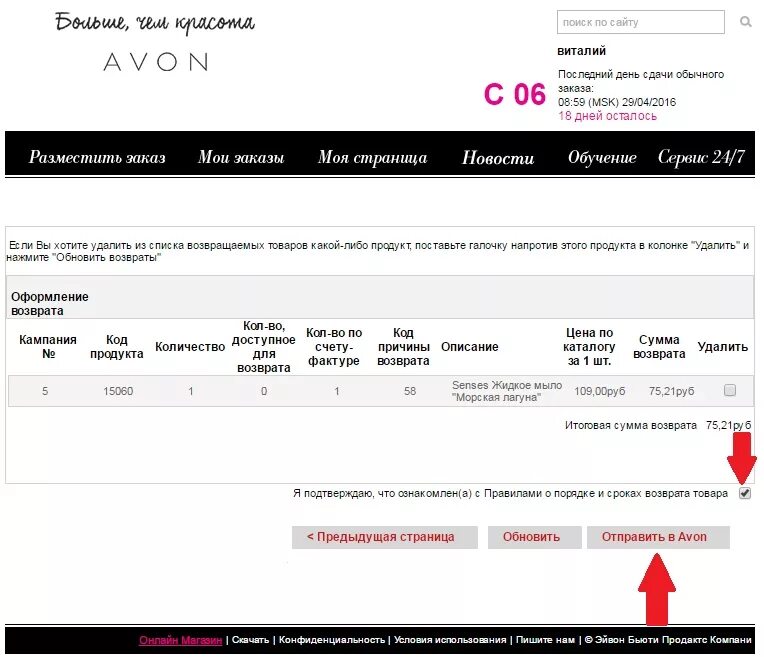Open the Пишите нам footer link

[x=545, y=639]
